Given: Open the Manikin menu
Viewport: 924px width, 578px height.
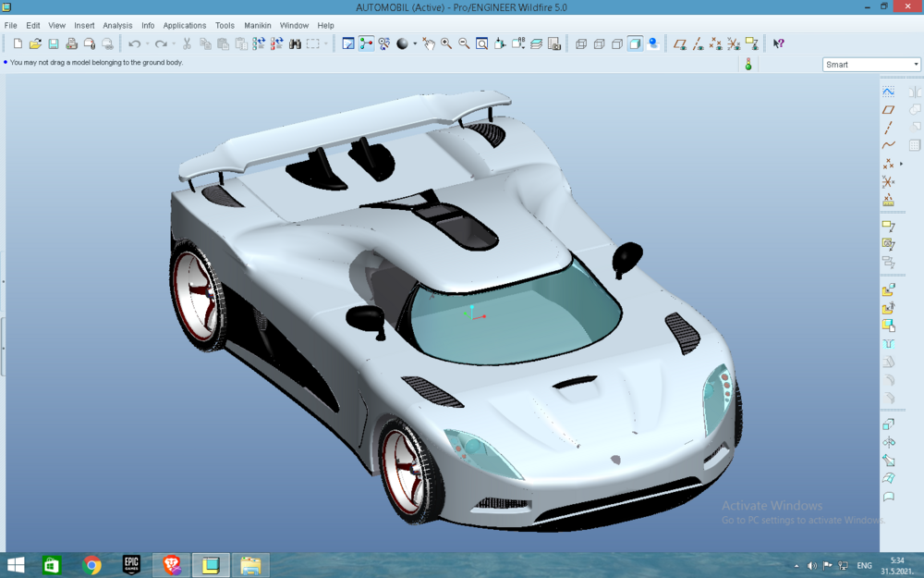Looking at the screenshot, I should tap(258, 25).
